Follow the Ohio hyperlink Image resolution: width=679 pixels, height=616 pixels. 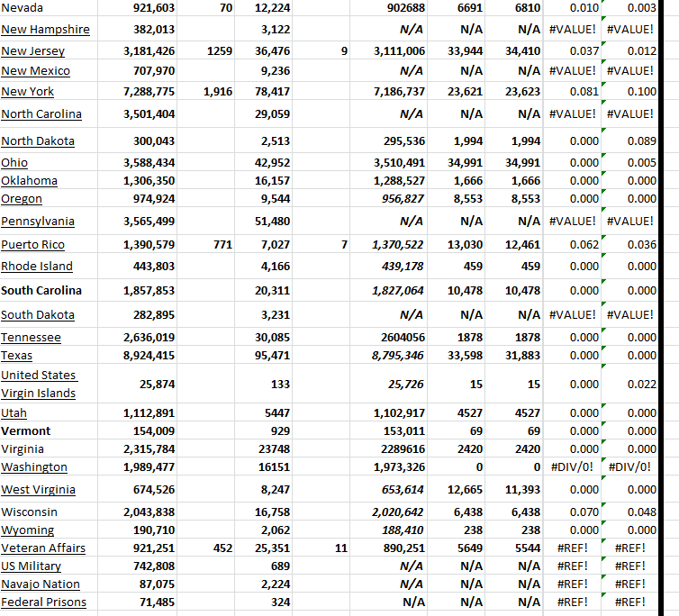[x=14, y=163]
